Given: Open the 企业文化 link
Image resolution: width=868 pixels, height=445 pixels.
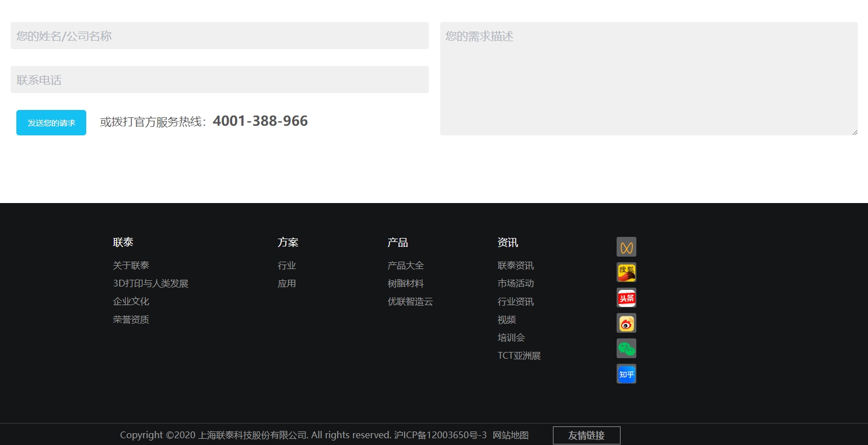Looking at the screenshot, I should [x=131, y=301].
